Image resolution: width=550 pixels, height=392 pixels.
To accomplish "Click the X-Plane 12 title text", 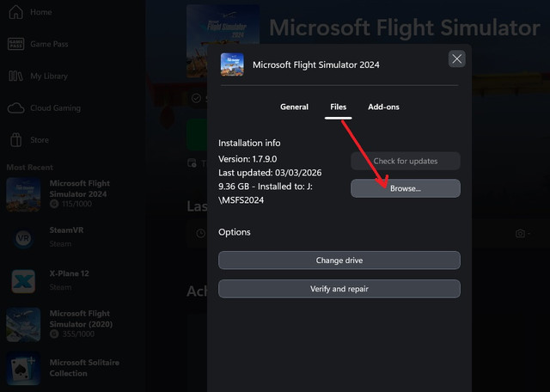I will tap(69, 273).
